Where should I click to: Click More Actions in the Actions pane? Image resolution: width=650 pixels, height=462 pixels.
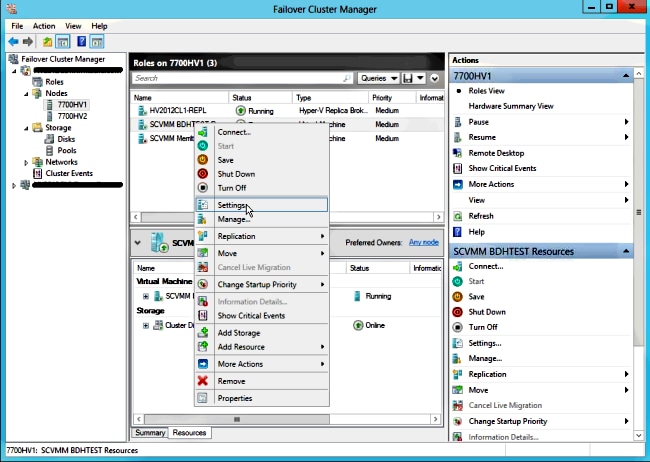491,184
